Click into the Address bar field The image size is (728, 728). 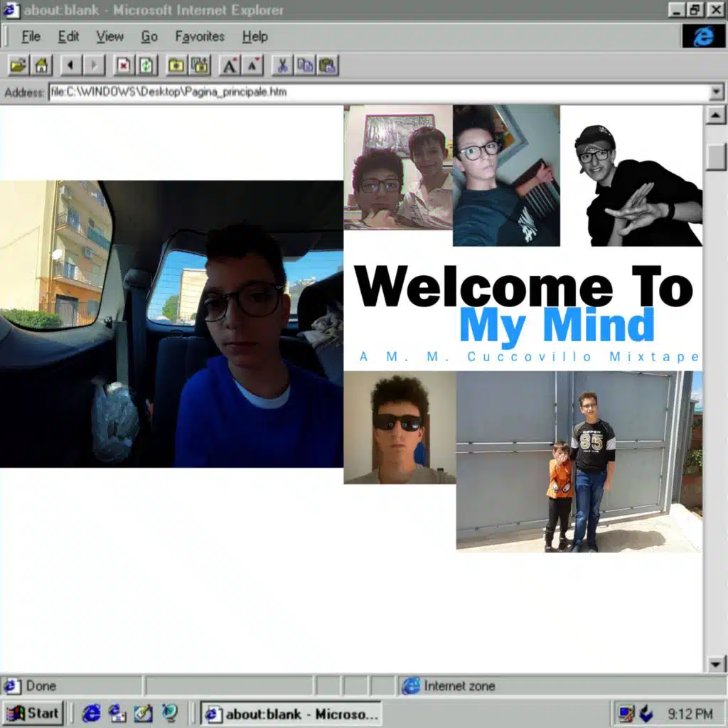380,92
